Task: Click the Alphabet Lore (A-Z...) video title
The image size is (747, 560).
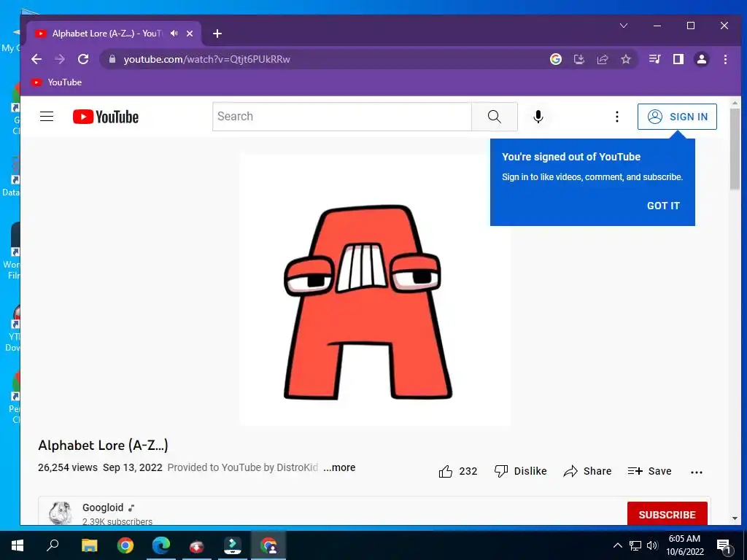Action: (103, 446)
